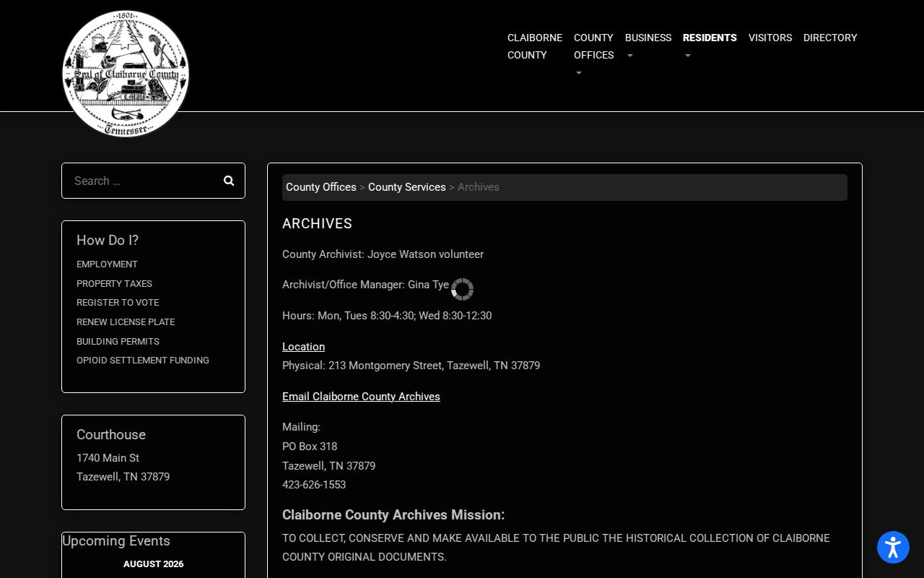Open the Employment link
924x578 pixels.
tap(107, 264)
